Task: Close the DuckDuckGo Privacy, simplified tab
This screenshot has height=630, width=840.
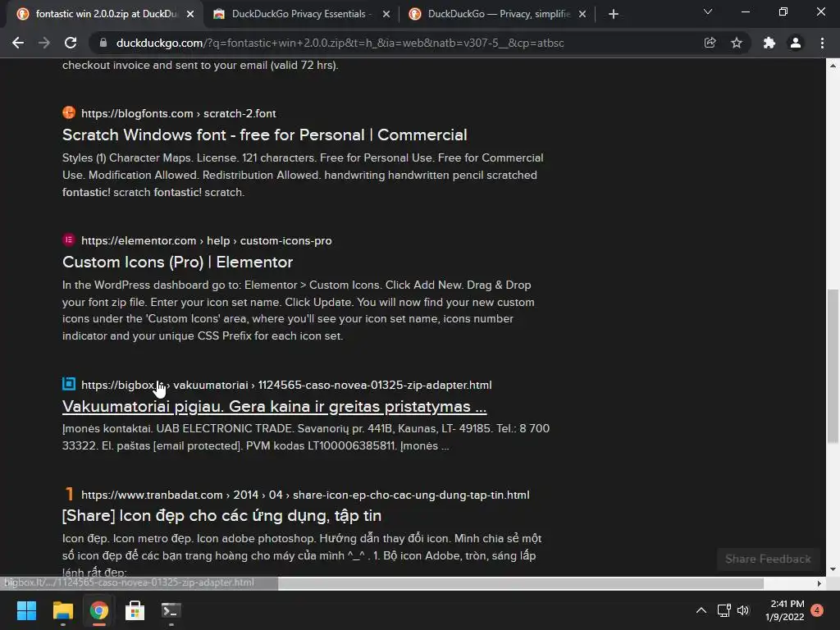Action: 582,14
